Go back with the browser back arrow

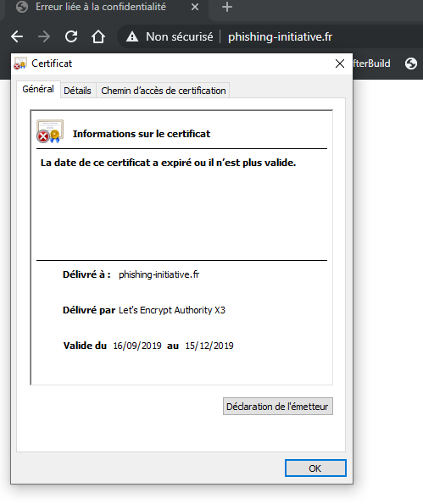(17, 36)
